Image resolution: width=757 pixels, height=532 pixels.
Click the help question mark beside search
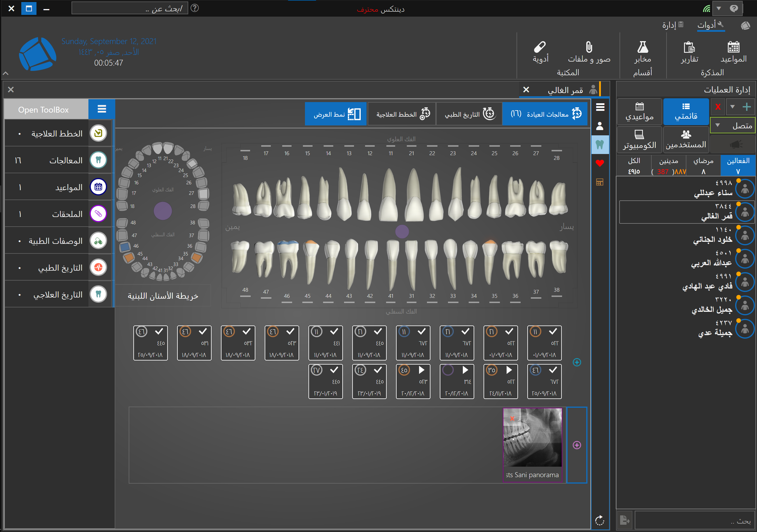pyautogui.click(x=195, y=8)
